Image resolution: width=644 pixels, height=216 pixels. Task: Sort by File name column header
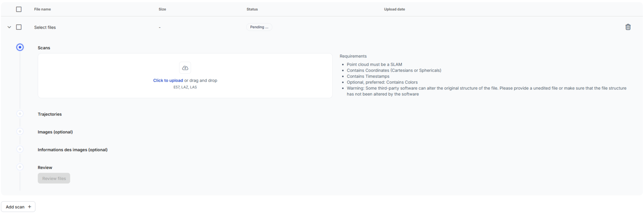(42, 9)
